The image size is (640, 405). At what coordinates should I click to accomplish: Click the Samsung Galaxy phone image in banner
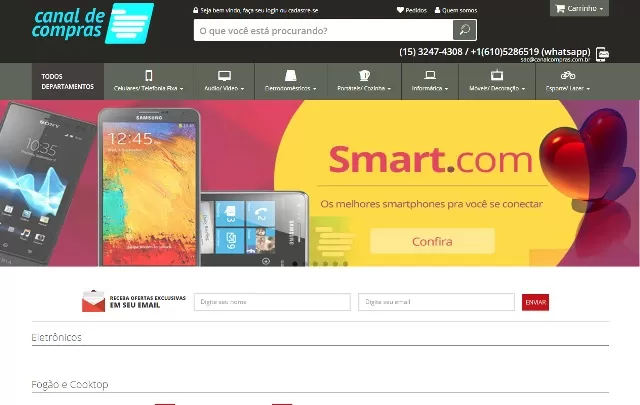pos(149,187)
